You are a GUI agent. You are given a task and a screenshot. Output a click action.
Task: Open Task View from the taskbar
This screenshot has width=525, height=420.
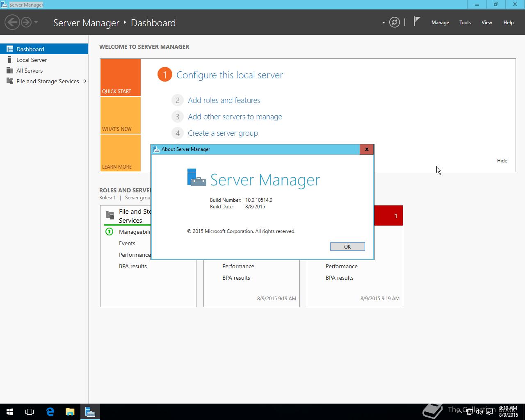pos(30,412)
